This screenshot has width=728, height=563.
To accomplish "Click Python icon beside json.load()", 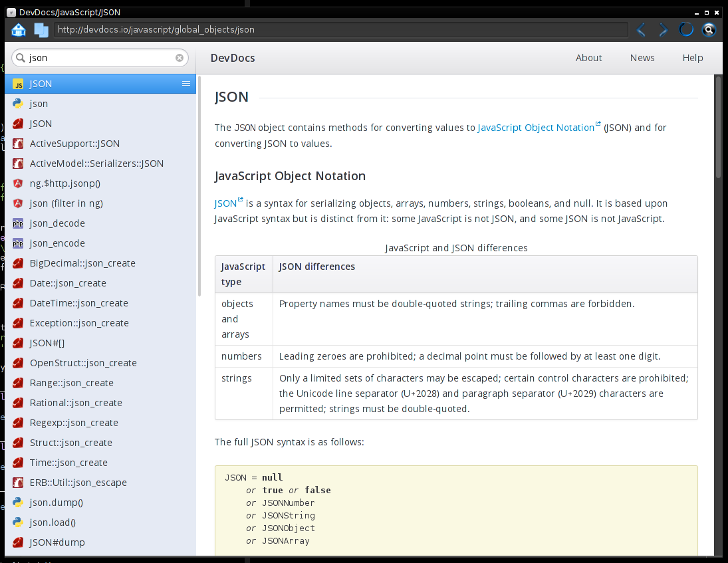I will pyautogui.click(x=18, y=522).
